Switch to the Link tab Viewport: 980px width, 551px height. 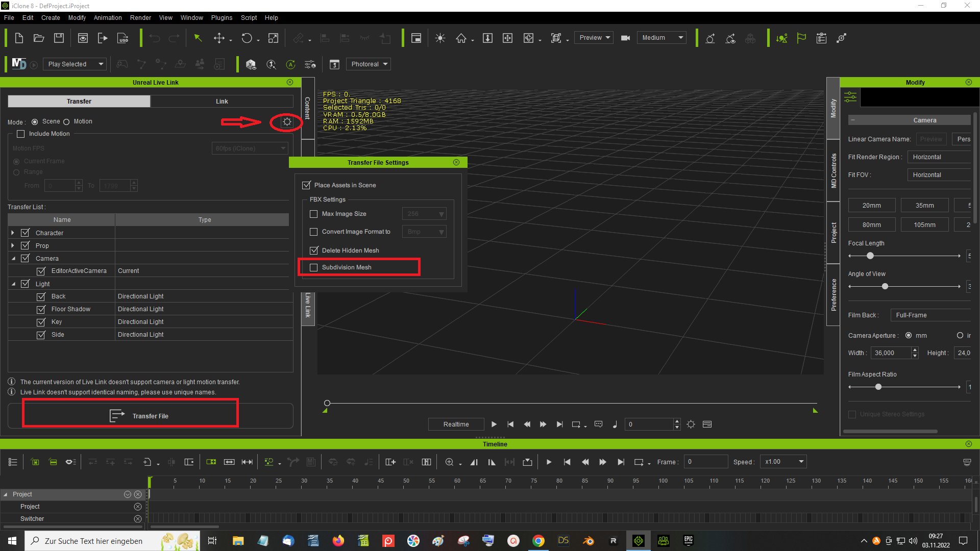point(222,102)
